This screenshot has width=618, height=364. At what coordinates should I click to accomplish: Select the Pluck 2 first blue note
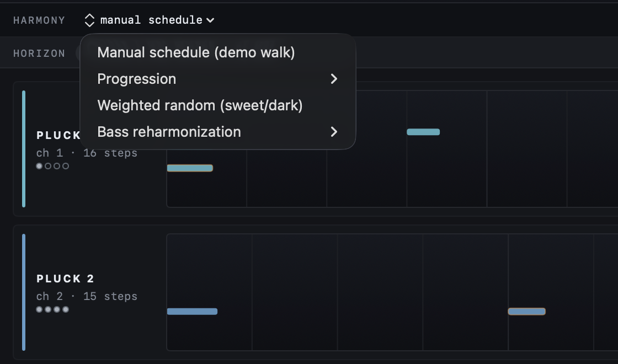tap(193, 312)
